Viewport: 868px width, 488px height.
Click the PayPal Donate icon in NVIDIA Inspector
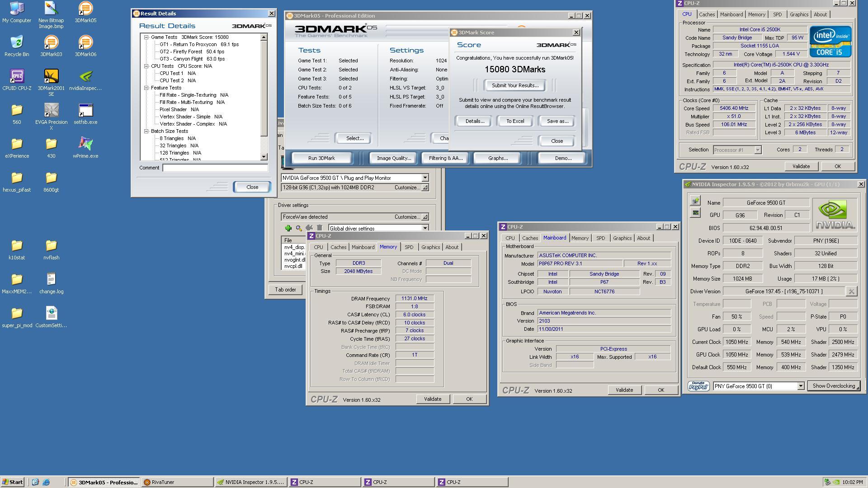[698, 386]
